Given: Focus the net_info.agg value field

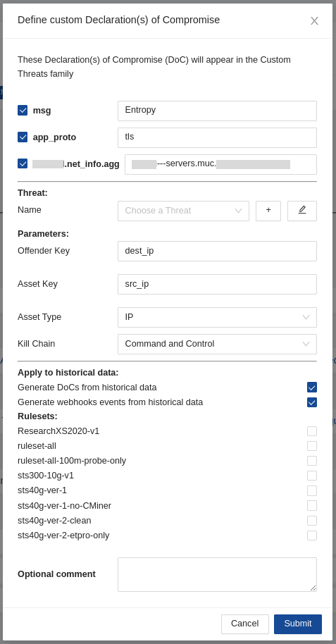Looking at the screenshot, I should click(220, 164).
